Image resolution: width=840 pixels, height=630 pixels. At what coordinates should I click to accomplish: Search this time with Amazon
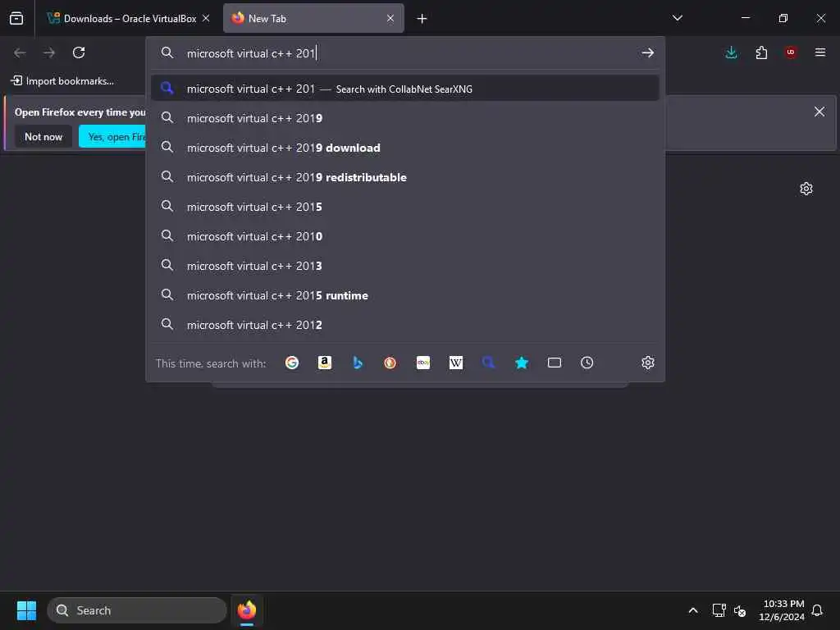click(x=325, y=363)
